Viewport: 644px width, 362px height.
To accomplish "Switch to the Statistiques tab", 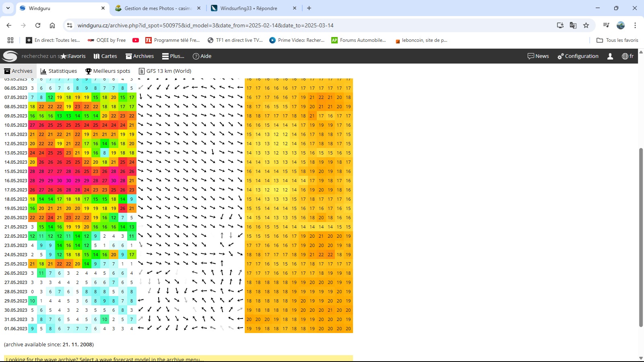I will click(59, 71).
